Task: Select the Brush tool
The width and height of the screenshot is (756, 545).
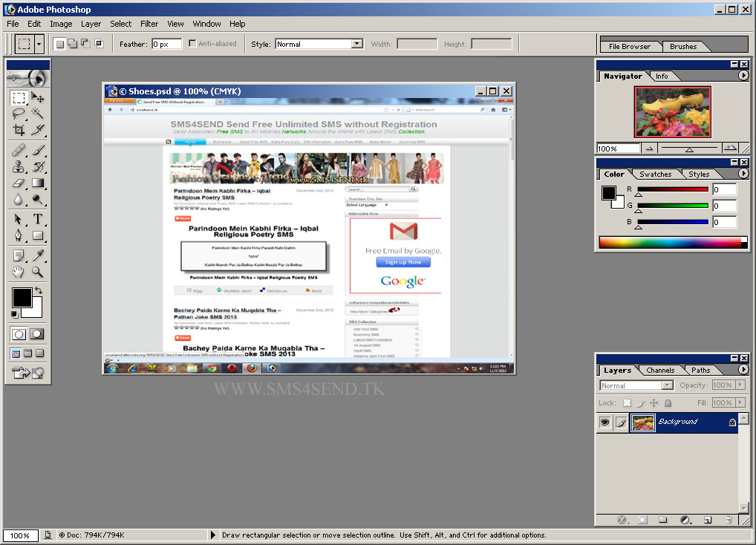Action: point(38,150)
